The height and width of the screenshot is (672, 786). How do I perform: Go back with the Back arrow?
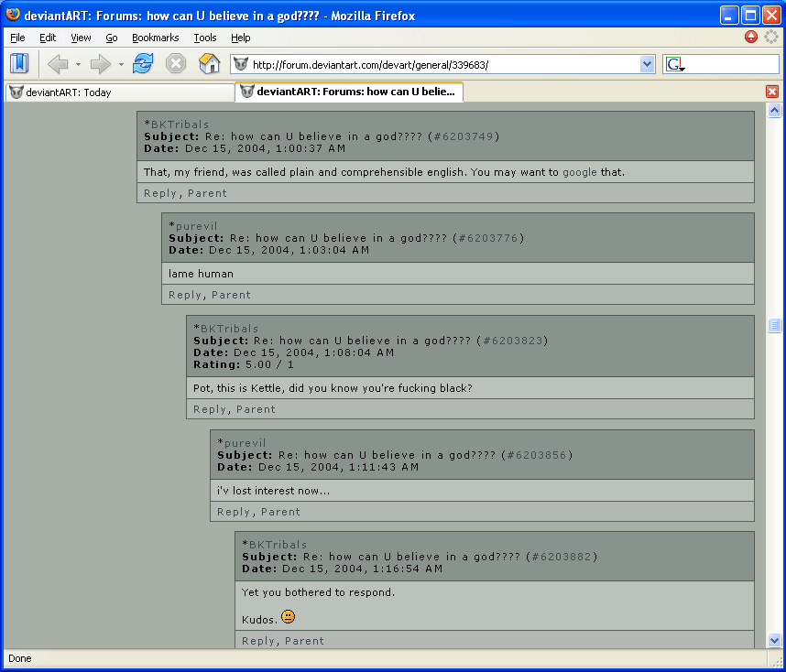click(x=58, y=64)
